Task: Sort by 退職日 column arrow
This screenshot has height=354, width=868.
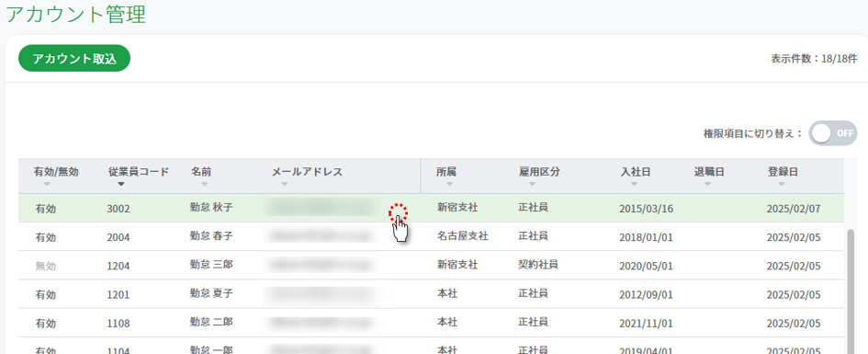Action: tap(707, 184)
